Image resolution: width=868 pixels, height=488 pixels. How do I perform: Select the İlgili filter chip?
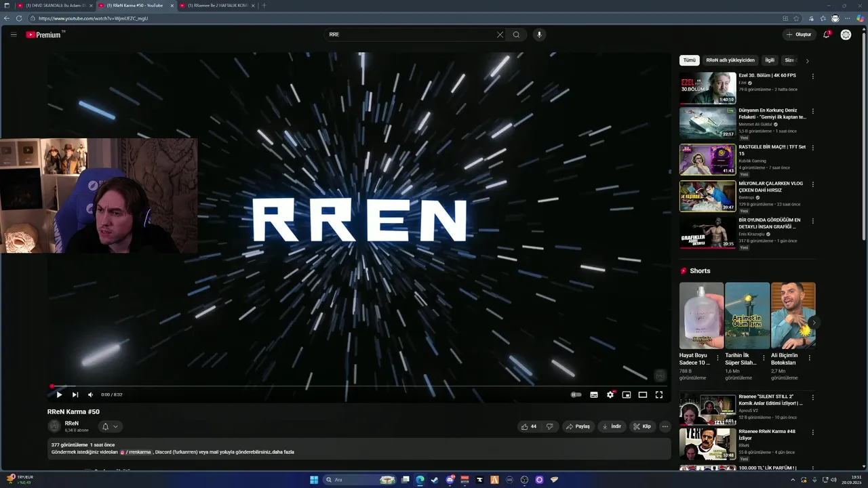point(770,60)
